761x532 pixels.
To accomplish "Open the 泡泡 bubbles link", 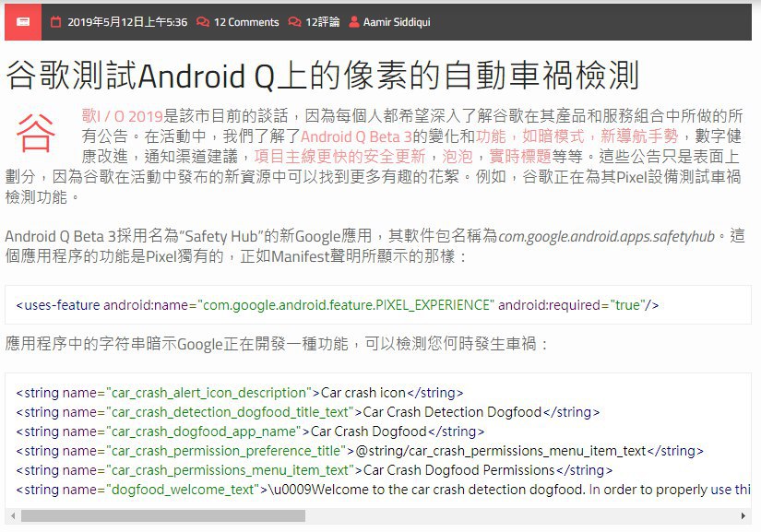I will click(458, 156).
